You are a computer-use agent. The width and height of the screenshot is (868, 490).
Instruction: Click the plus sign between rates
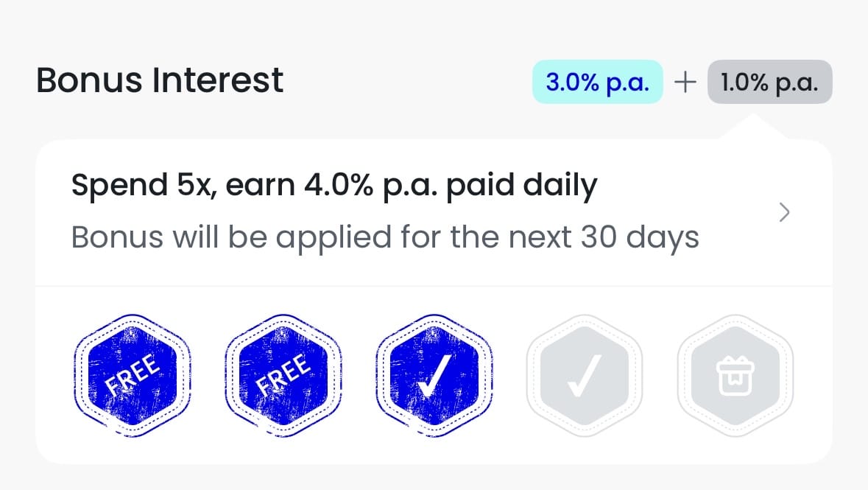tap(685, 83)
